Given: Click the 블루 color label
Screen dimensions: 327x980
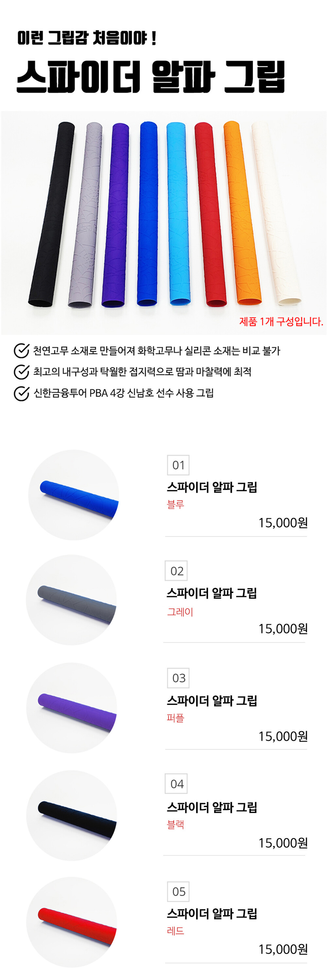Looking at the screenshot, I should [176, 504].
